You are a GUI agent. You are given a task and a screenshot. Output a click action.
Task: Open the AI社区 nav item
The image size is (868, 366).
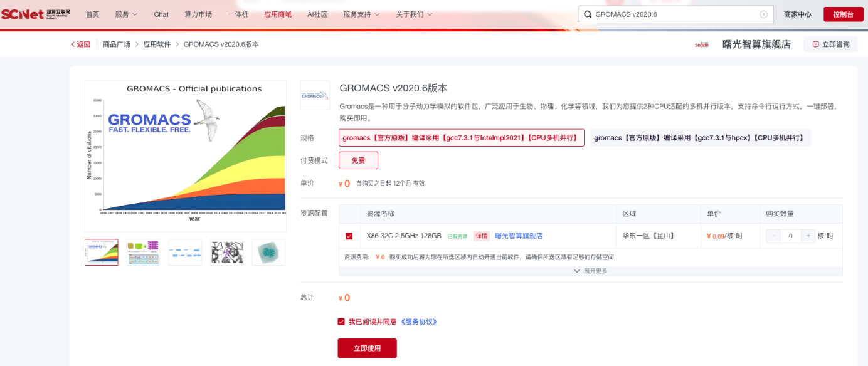(x=317, y=14)
